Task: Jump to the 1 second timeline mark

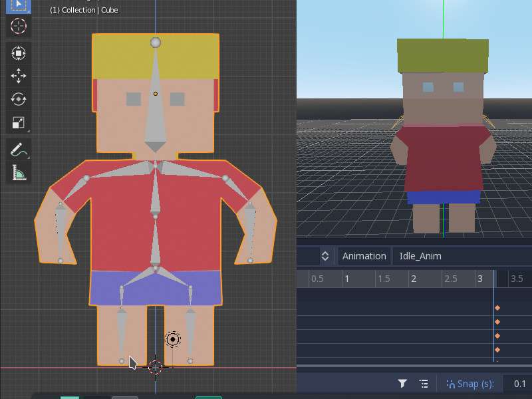Action: pos(346,279)
